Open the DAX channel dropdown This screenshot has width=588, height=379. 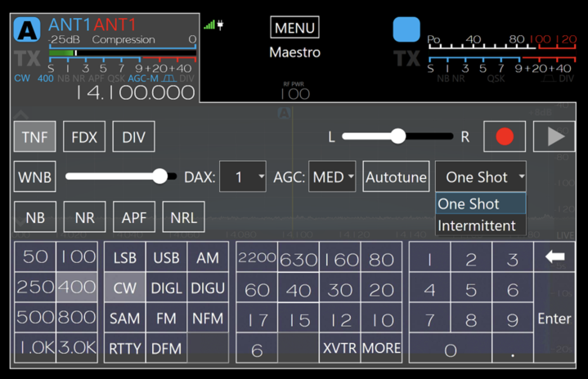[243, 176]
